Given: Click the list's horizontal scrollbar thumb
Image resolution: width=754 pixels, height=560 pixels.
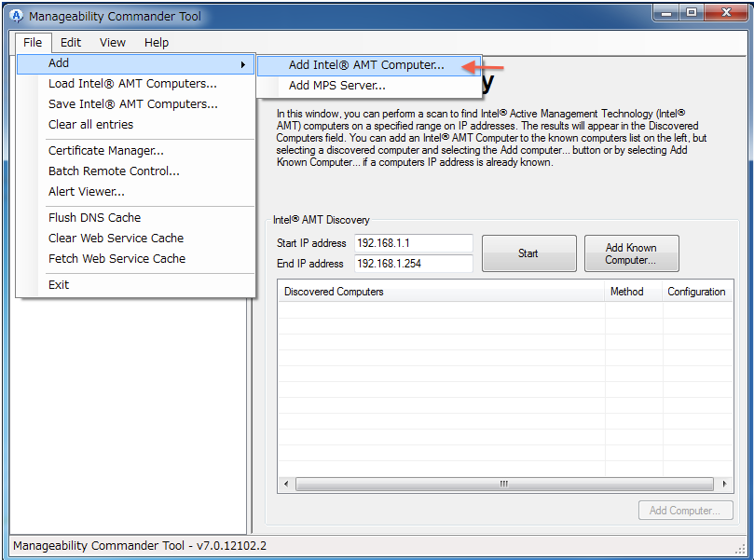Looking at the screenshot, I should [504, 484].
